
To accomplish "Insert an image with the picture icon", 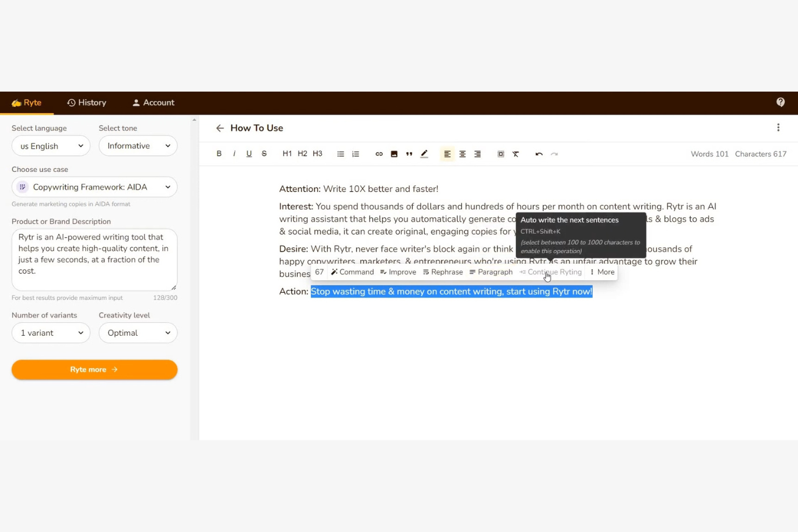I will coord(394,154).
